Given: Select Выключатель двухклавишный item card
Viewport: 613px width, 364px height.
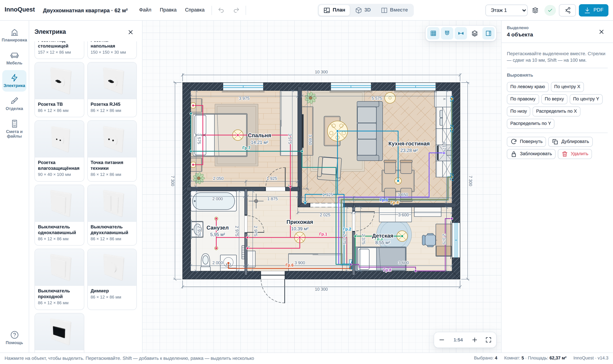Looking at the screenshot, I should point(112,215).
